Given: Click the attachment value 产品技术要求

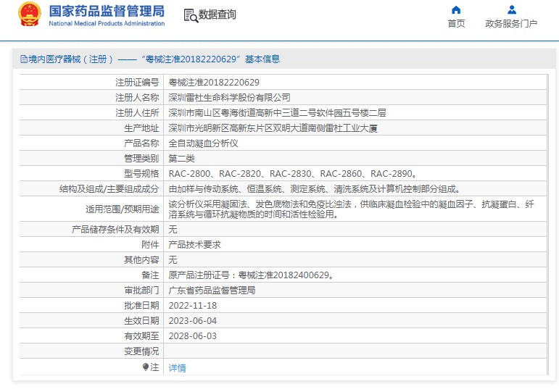Looking at the screenshot, I should click(194, 245).
